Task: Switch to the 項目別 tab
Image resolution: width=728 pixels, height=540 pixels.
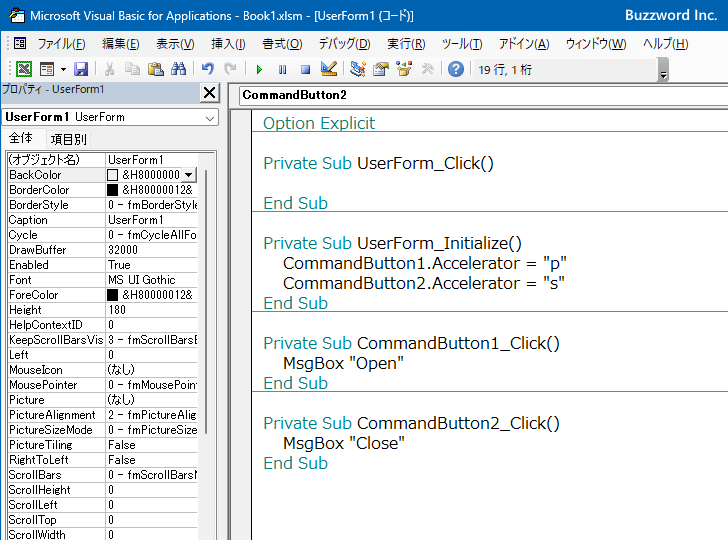Action: pos(68,139)
